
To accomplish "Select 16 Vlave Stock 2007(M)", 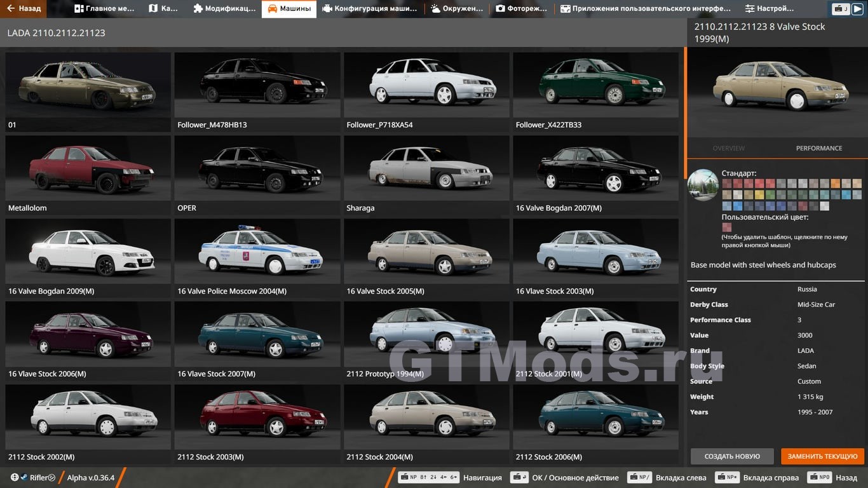I will pos(257,341).
